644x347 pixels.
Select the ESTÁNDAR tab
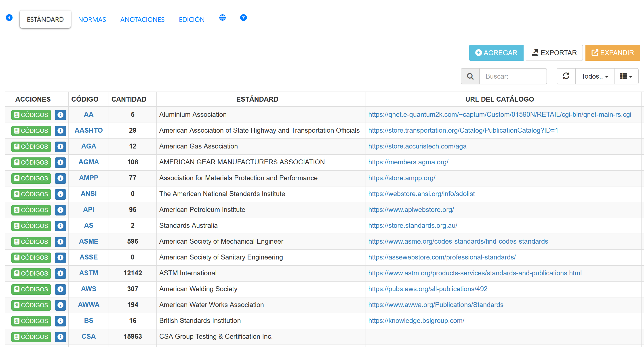(x=45, y=19)
